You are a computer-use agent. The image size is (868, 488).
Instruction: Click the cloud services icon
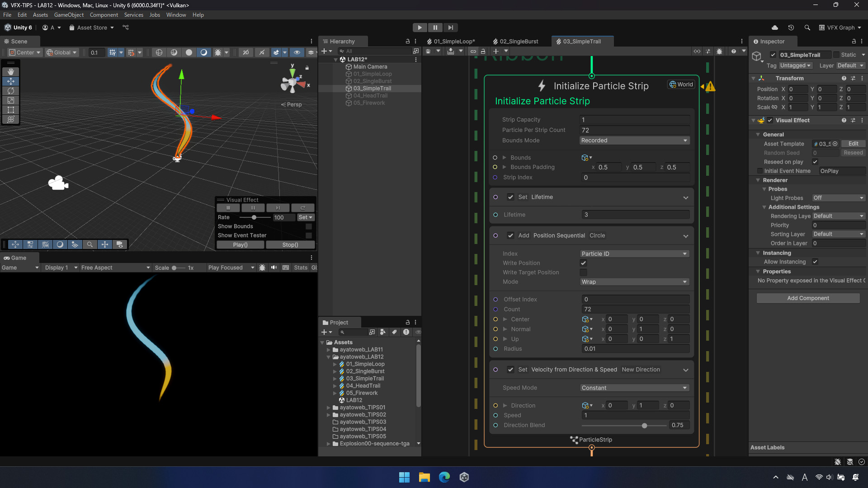point(775,28)
